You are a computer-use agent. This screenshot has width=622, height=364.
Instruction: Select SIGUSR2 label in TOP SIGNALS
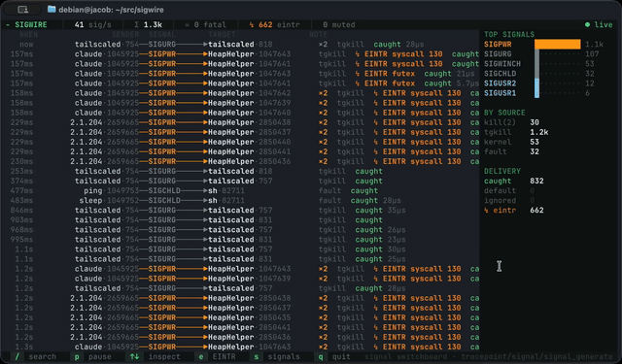[x=500, y=83]
